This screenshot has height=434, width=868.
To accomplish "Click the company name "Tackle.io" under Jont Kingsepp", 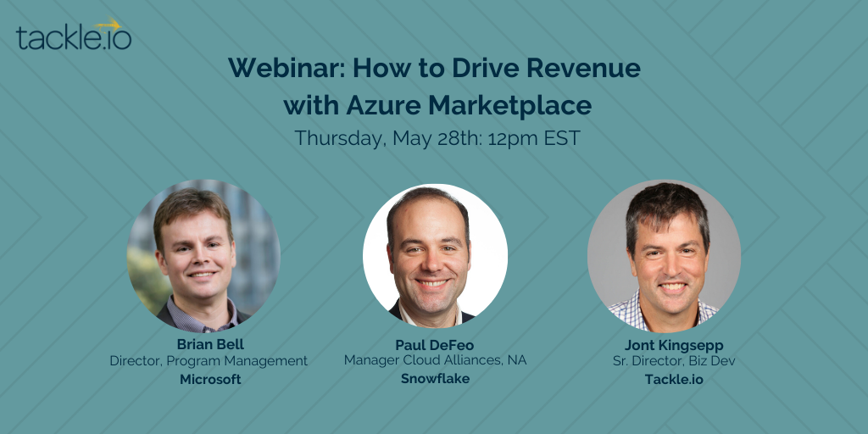I will coord(674,380).
